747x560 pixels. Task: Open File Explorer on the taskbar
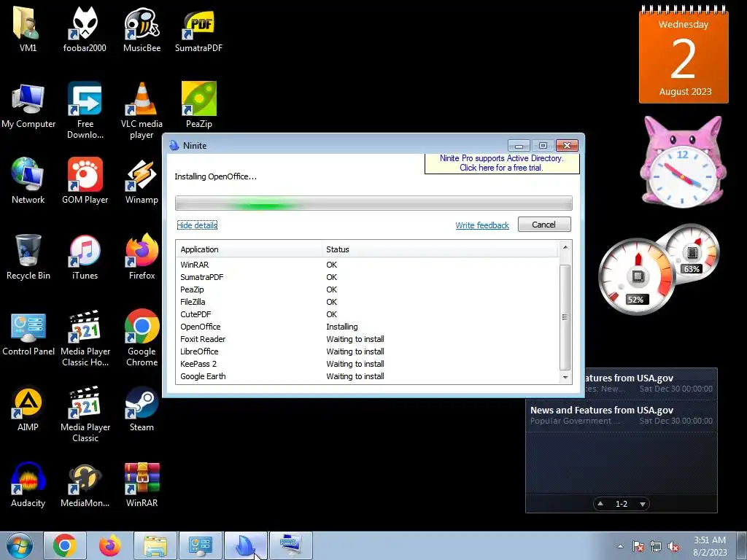point(155,545)
